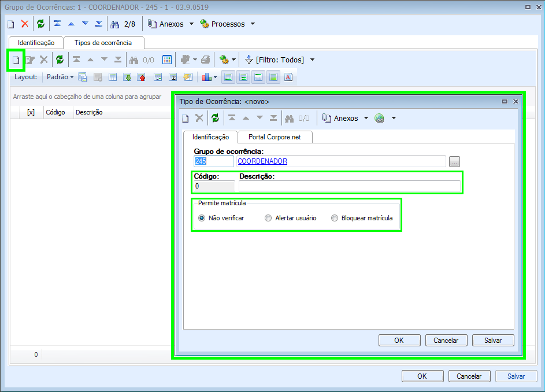Click the globe printer icon in dialog toolbar

click(x=379, y=119)
